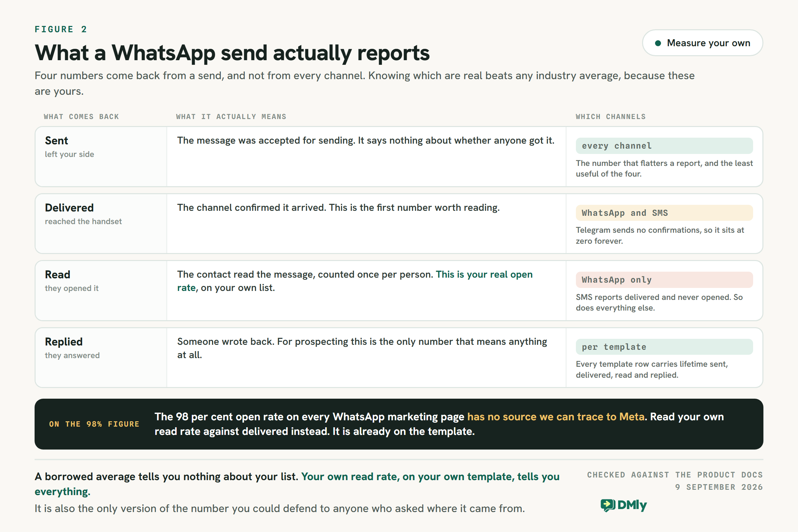The image size is (798, 532).
Task: Click 'CHECKED AGAINST THE PRODUCT DOCS' text
Action: (675, 475)
